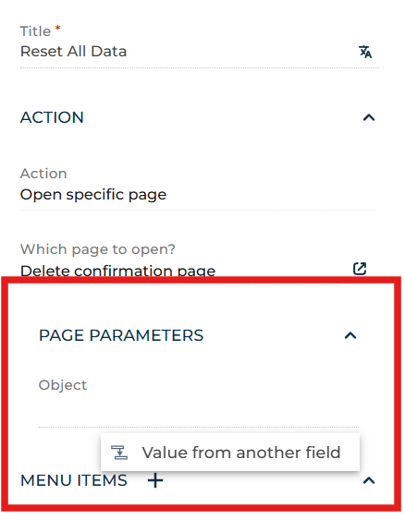This screenshot has width=405, height=532.
Task: Click the Action field label
Action: (x=43, y=174)
